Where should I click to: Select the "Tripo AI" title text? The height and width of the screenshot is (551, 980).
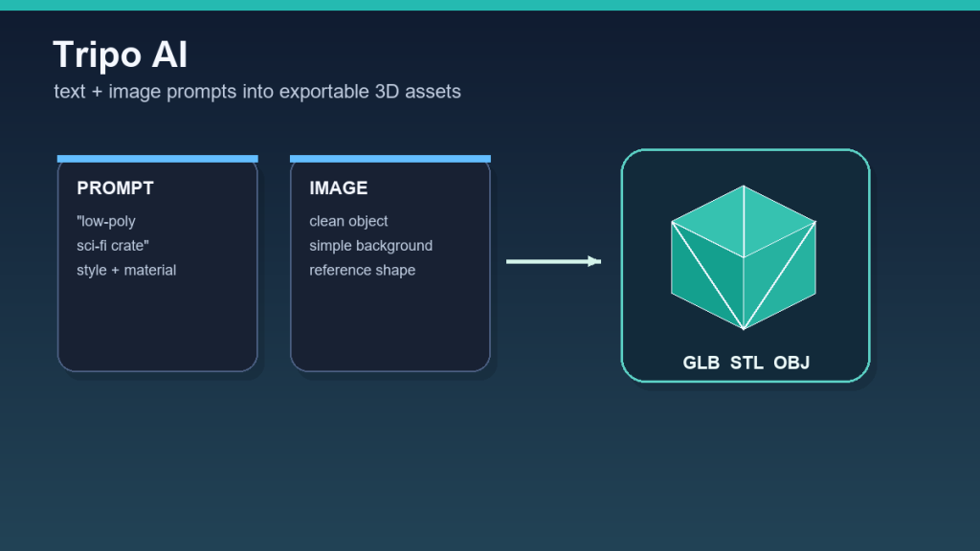(120, 55)
